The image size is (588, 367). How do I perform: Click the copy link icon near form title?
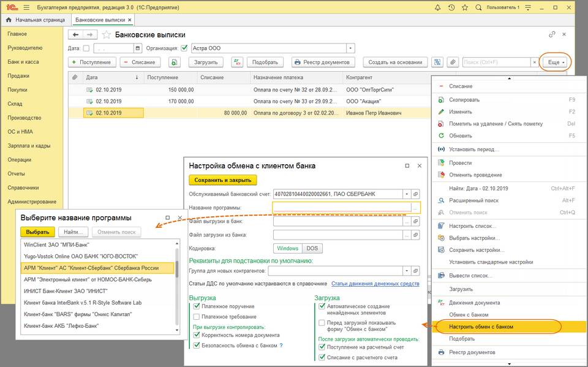pyautogui.click(x=552, y=34)
